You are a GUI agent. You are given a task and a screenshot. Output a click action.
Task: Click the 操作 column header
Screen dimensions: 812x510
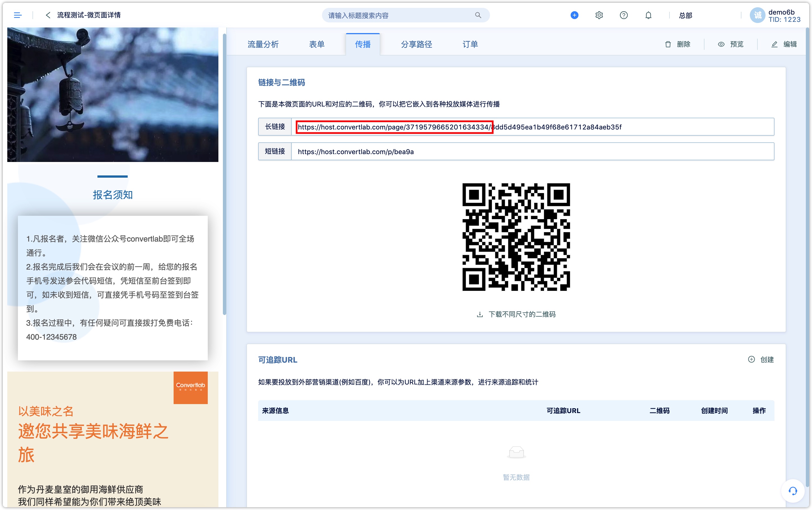(759, 411)
